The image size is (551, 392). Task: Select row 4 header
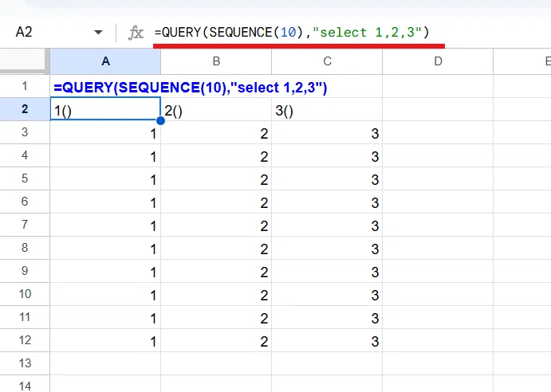25,155
